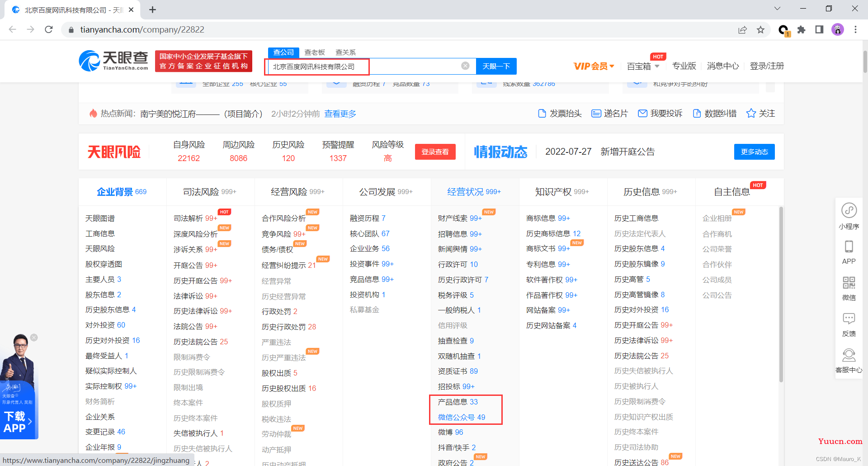Viewport: 868px width, 466px height.
Task: Open 融资历程 7 entry
Action: point(368,218)
